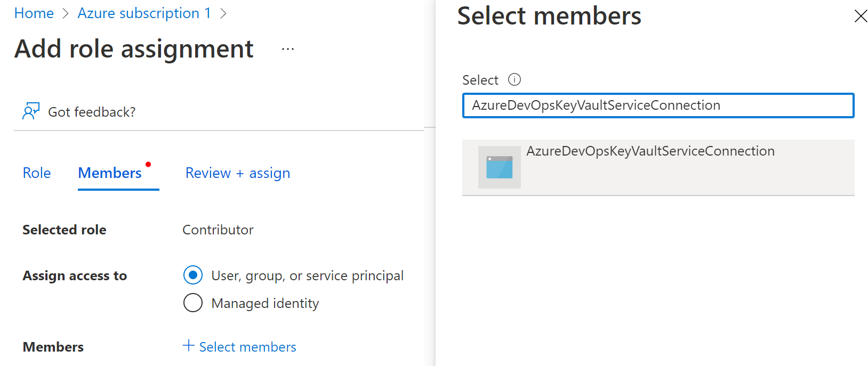This screenshot has height=366, width=868.
Task: Click the Got feedback? link
Action: pos(92,112)
